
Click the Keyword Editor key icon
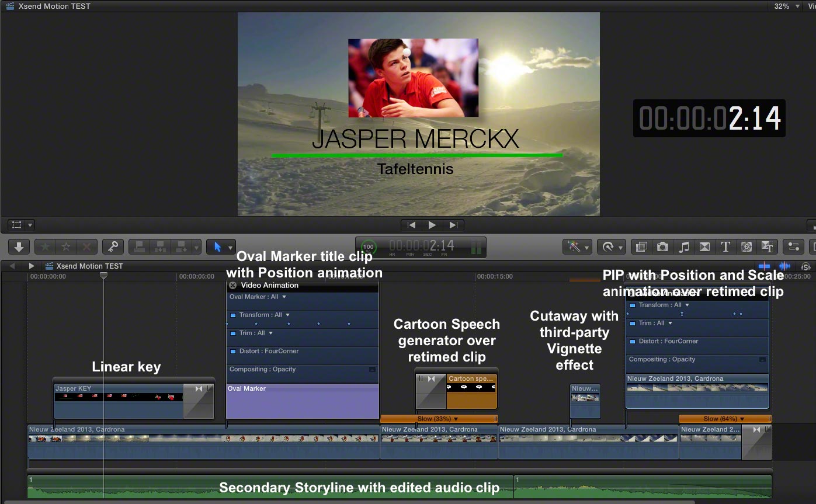(113, 247)
